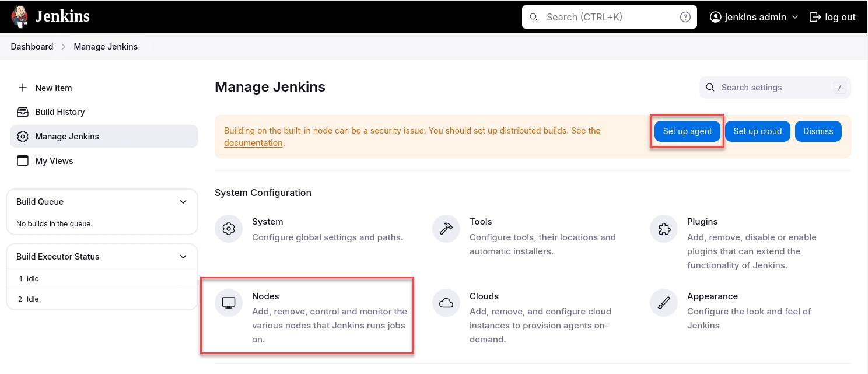868x374 pixels.
Task: Click the Set up agent button
Action: [x=687, y=131]
